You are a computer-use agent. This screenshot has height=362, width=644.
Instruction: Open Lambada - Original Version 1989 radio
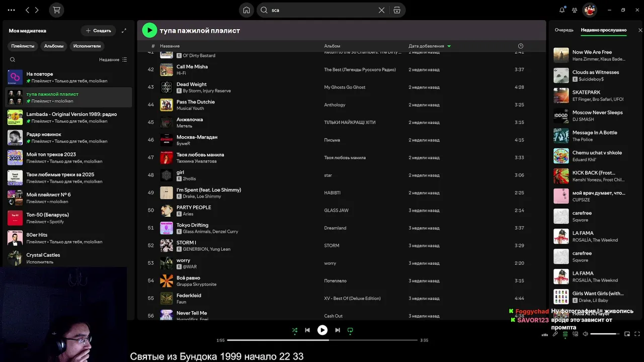69,117
